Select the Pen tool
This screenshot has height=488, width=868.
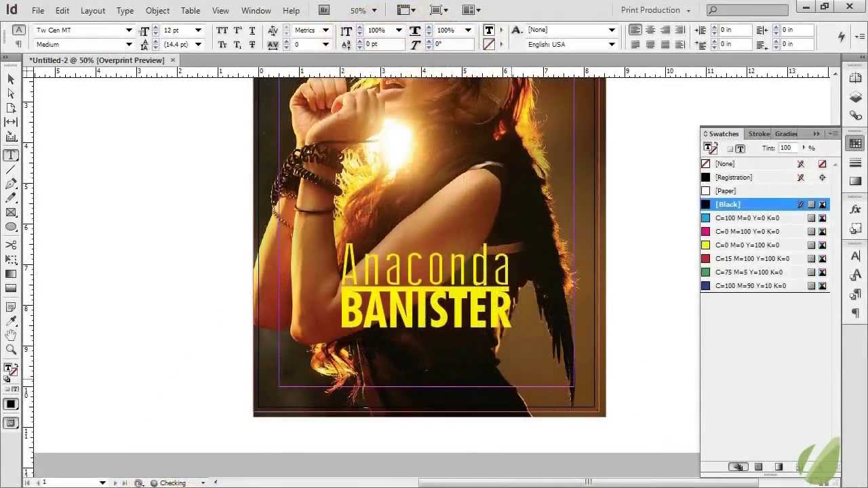click(x=11, y=183)
